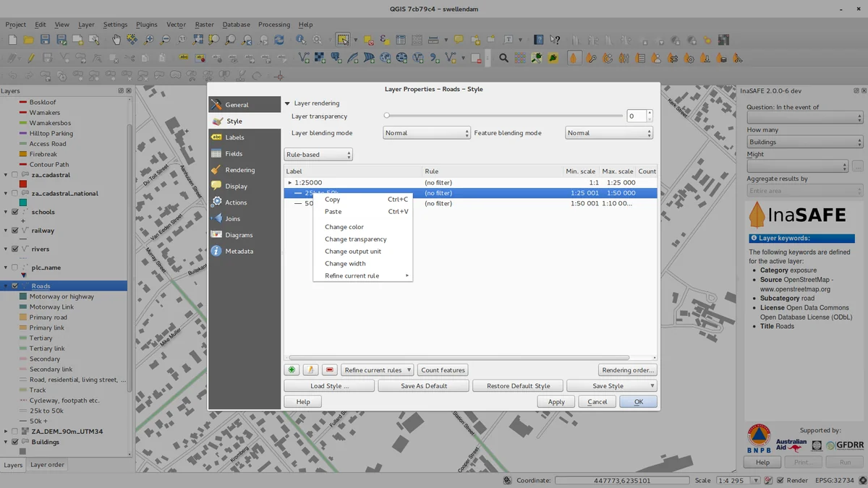
Task: Choose Change color from context menu
Action: click(x=344, y=227)
